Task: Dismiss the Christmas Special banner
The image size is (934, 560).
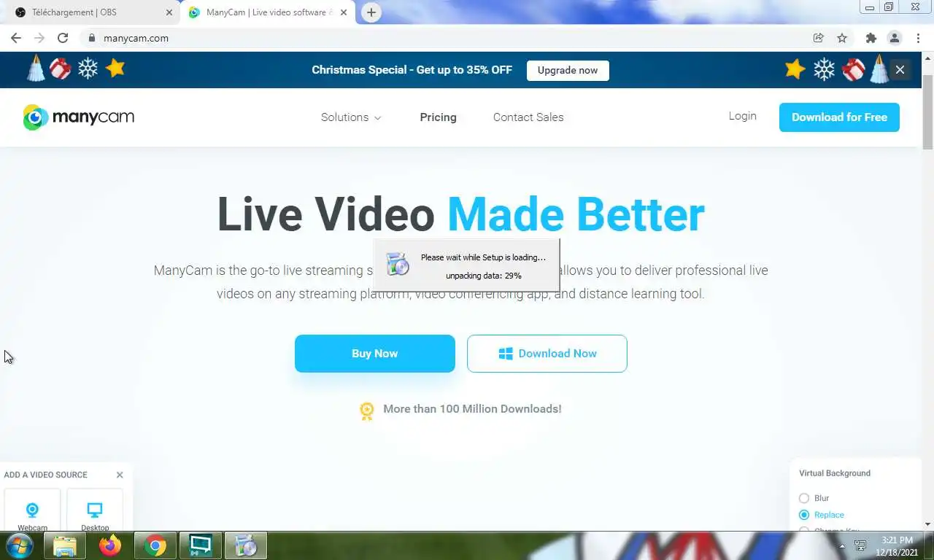Action: (x=900, y=70)
